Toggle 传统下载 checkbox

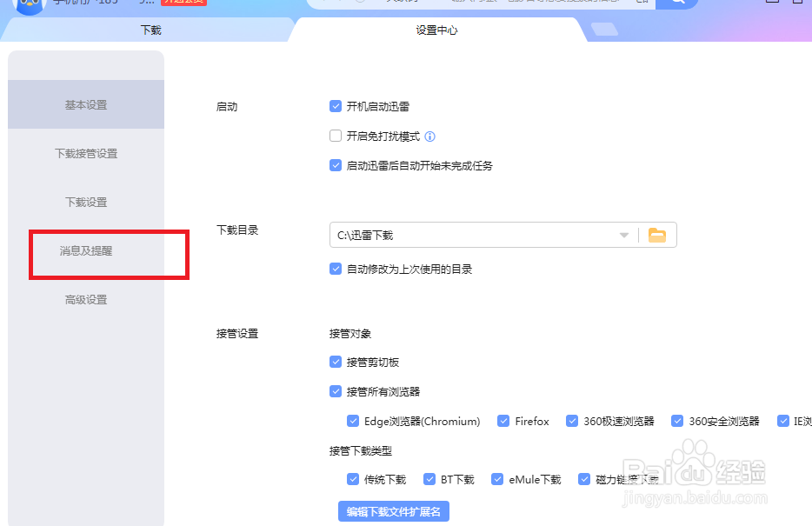[x=353, y=479]
